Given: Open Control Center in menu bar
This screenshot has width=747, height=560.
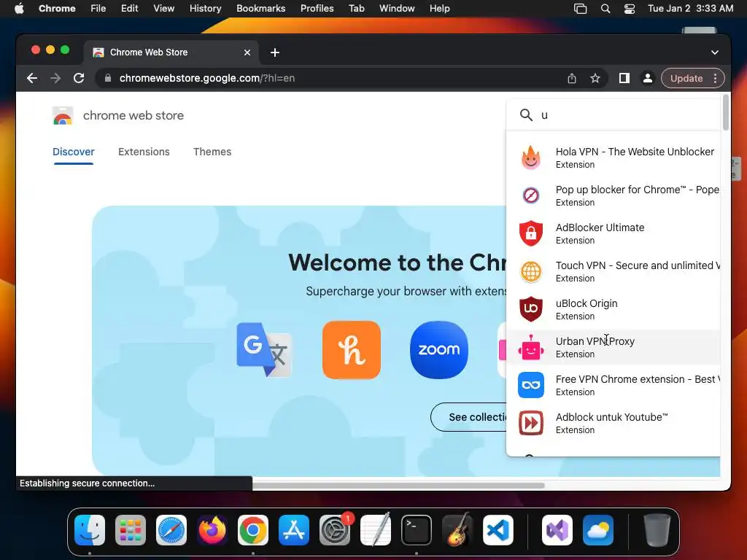Looking at the screenshot, I should tap(630, 9).
